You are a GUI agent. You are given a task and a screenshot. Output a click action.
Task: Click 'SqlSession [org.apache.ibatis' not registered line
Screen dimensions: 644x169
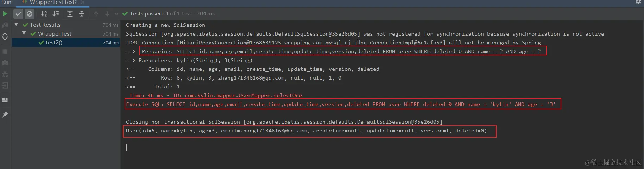pos(365,34)
